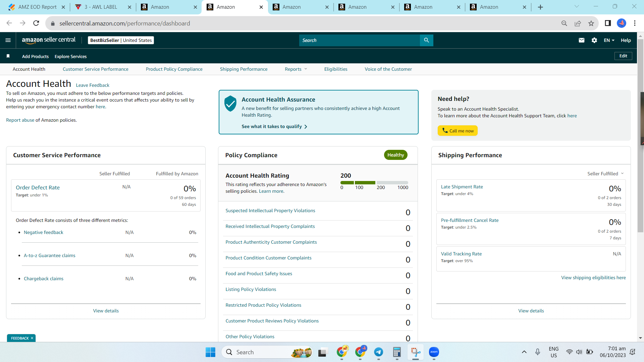644x362 pixels.
Task: Open the Eligibilities tab
Action: tap(336, 69)
